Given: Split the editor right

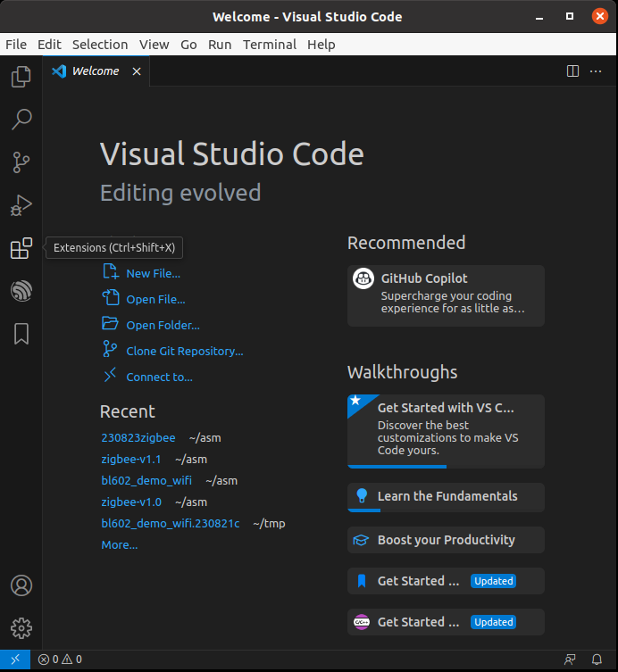Looking at the screenshot, I should (572, 71).
